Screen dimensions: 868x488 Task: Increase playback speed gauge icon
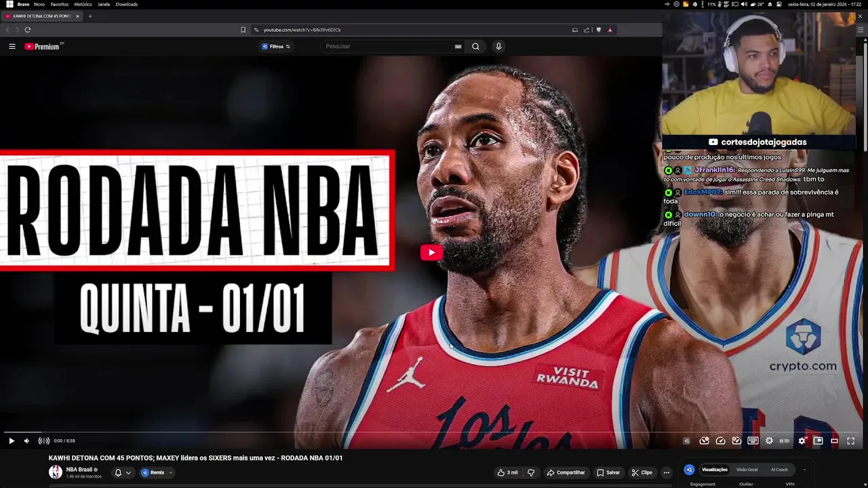(736, 441)
